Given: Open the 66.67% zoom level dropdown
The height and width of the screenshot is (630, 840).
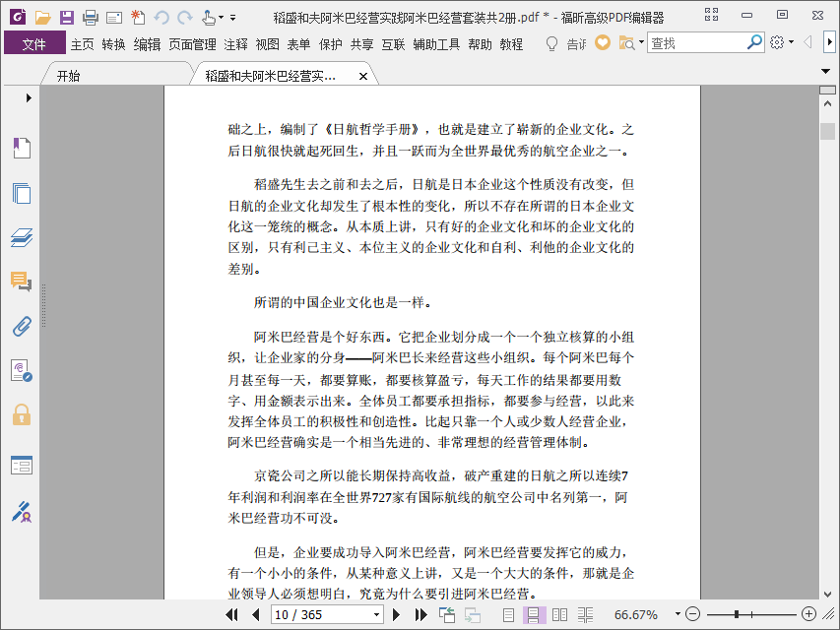Looking at the screenshot, I should tap(678, 614).
